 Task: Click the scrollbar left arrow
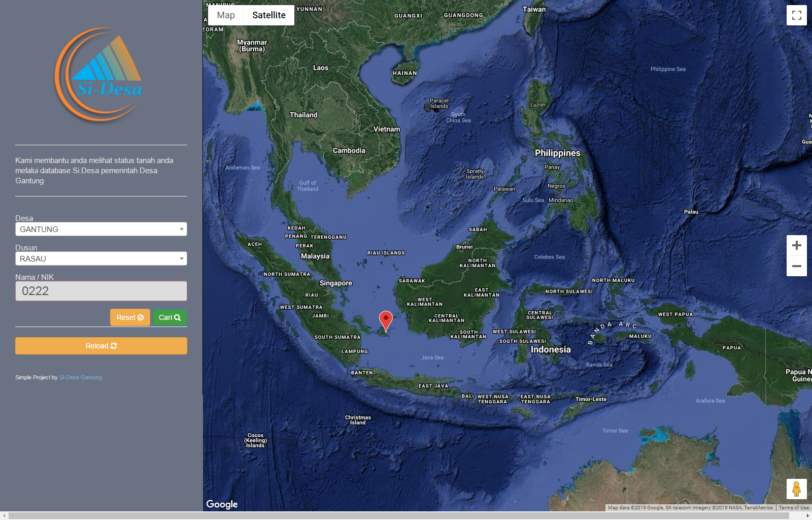[x=4, y=516]
